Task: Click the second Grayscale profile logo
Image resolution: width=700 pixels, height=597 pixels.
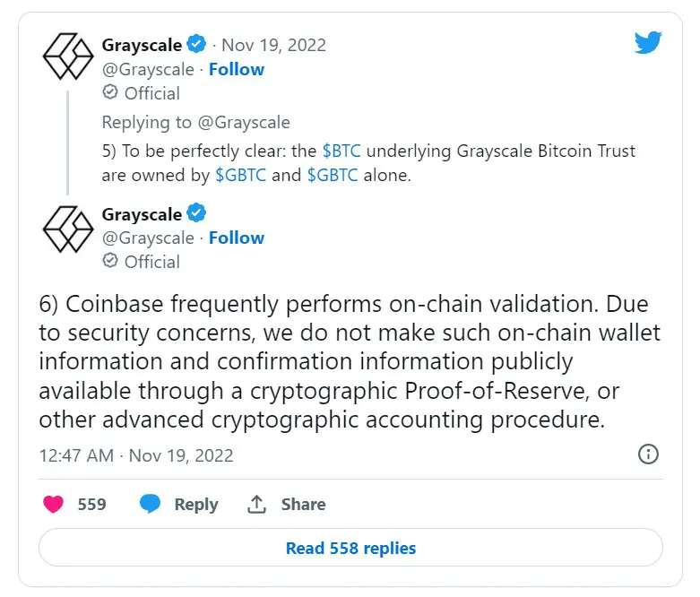Action: [69, 228]
